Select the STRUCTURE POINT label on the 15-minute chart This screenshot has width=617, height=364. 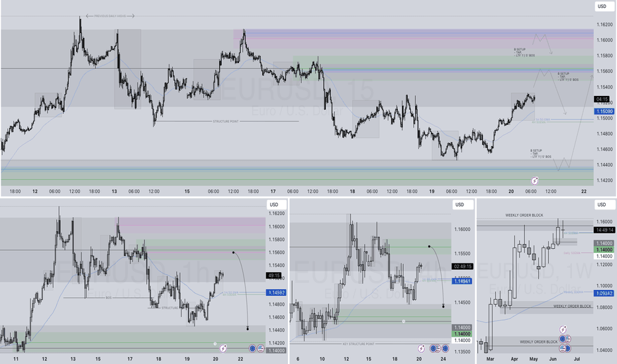pos(226,121)
